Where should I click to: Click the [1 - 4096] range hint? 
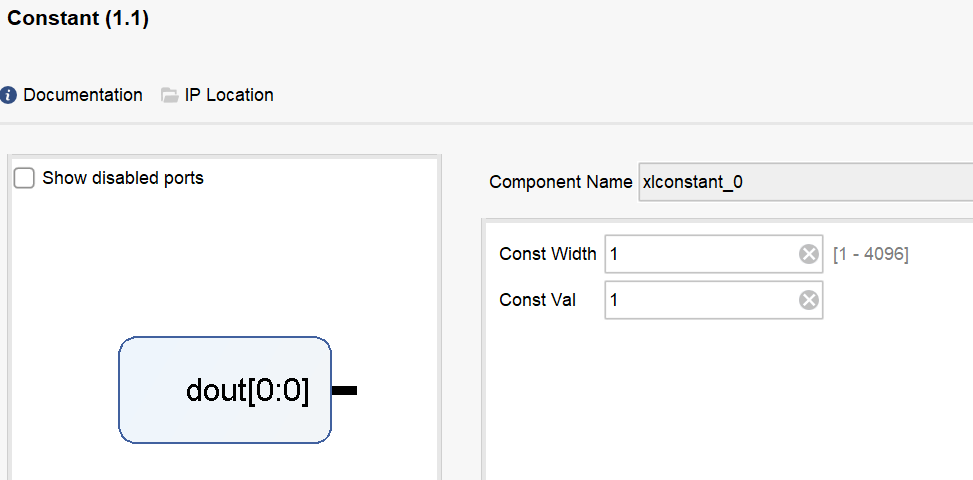click(871, 254)
